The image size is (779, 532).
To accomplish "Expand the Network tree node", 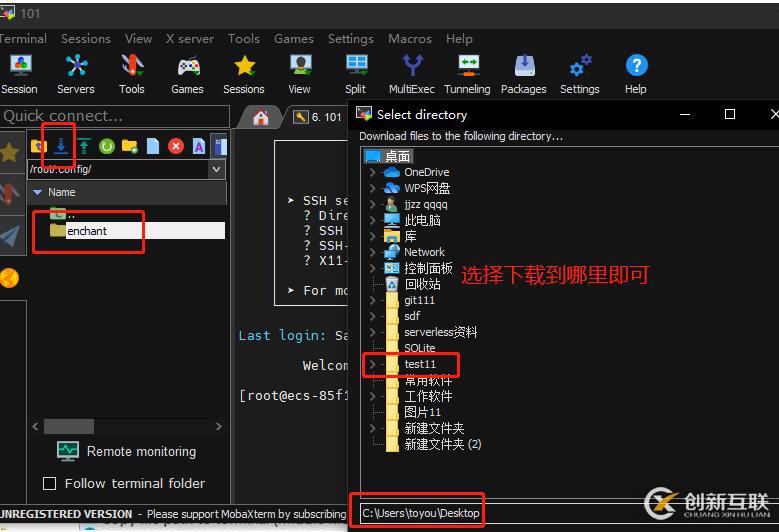I will 372,252.
